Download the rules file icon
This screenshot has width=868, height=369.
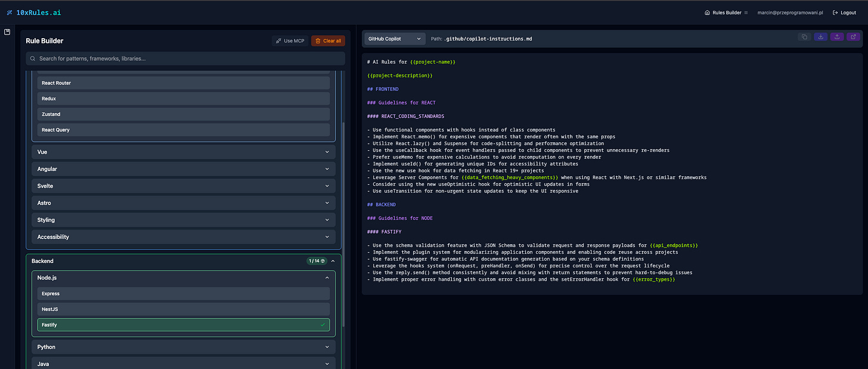tap(821, 37)
